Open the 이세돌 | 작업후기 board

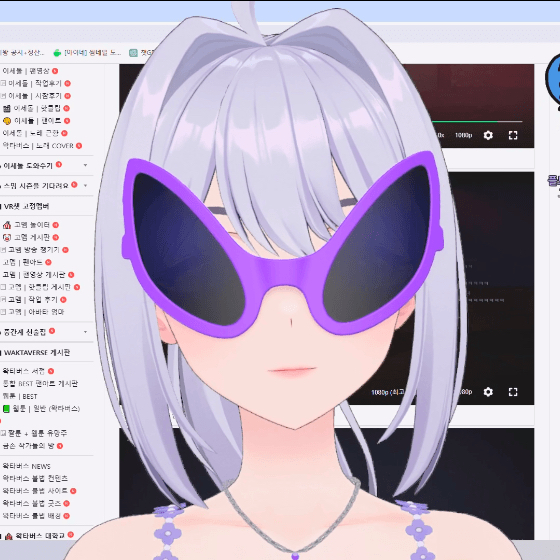pos(35,83)
